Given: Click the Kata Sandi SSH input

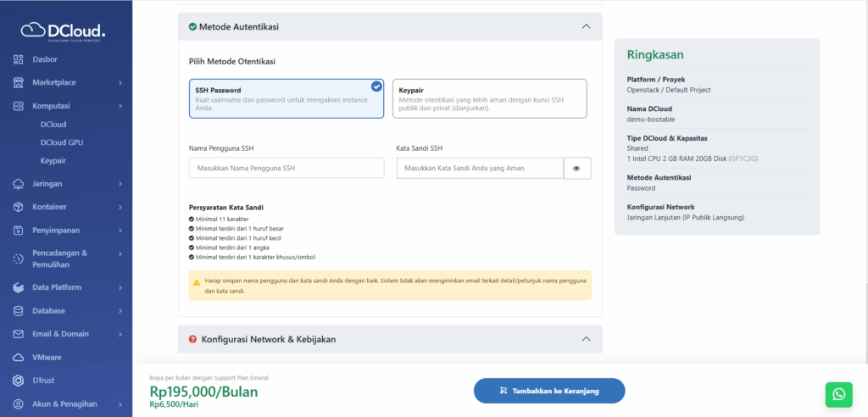Looking at the screenshot, I should click(479, 168).
